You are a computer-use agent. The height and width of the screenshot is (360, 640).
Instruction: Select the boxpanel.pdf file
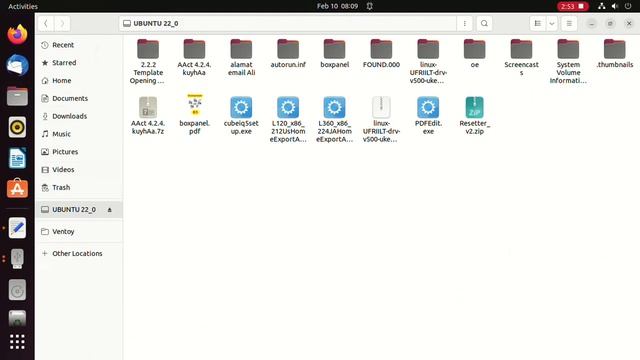pyautogui.click(x=194, y=114)
